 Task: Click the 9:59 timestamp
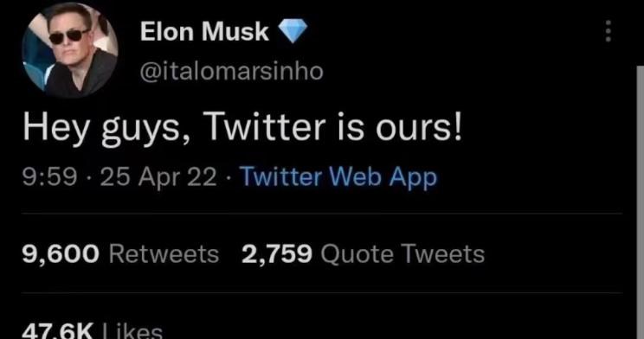[x=49, y=177]
